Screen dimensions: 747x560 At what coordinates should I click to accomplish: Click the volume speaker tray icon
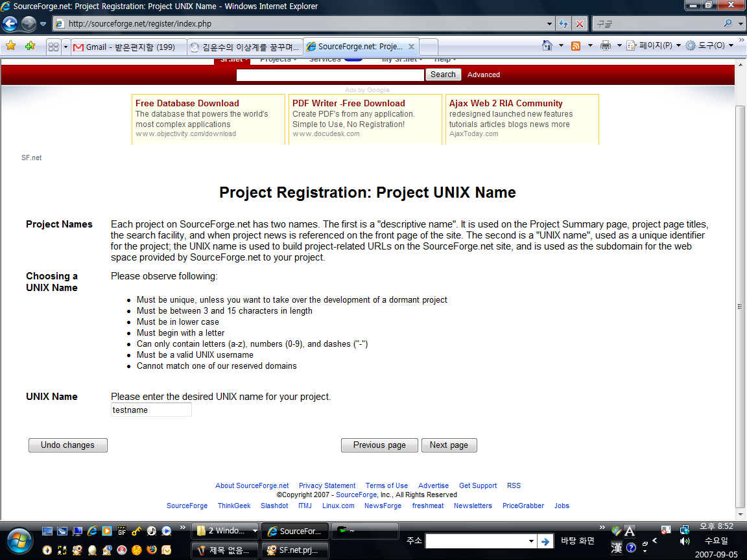[x=685, y=541]
